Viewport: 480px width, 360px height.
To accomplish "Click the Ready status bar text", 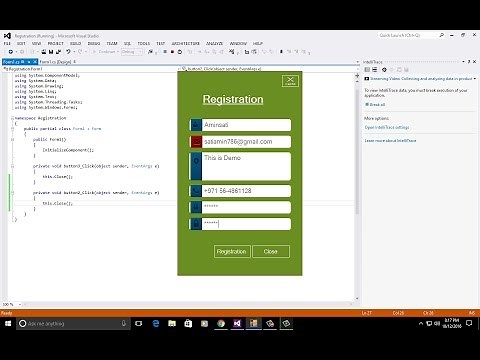I will pos(6,313).
